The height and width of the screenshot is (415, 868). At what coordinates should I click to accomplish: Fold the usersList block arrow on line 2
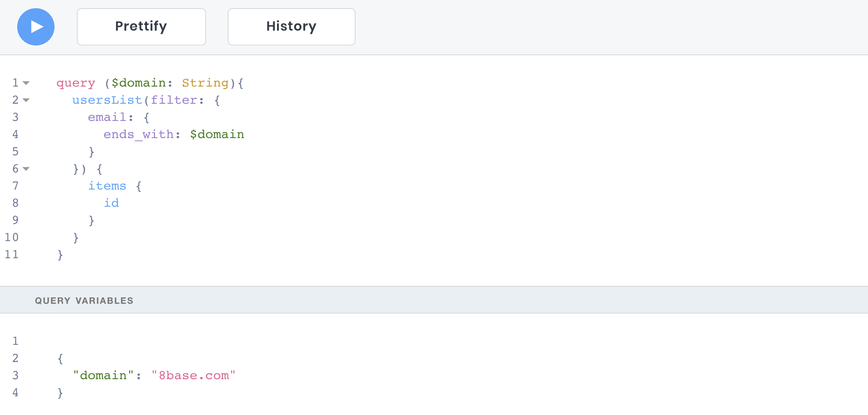tap(26, 100)
